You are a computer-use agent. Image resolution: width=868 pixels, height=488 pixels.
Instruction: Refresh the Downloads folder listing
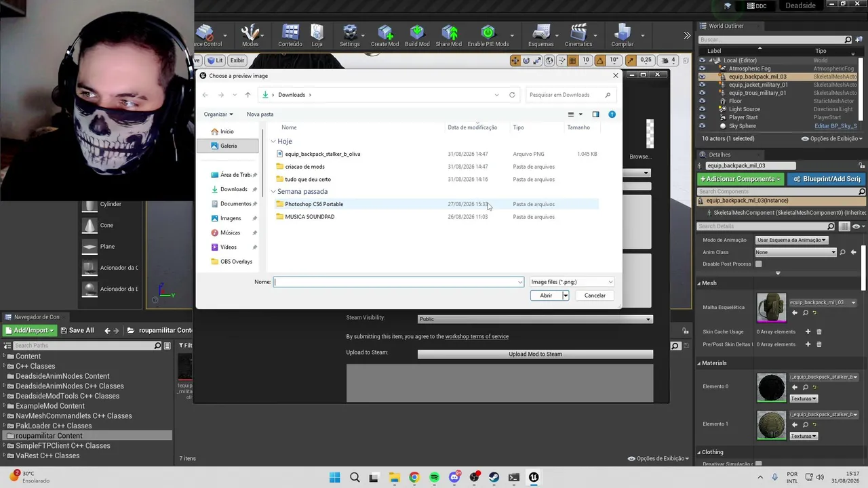[x=512, y=95]
